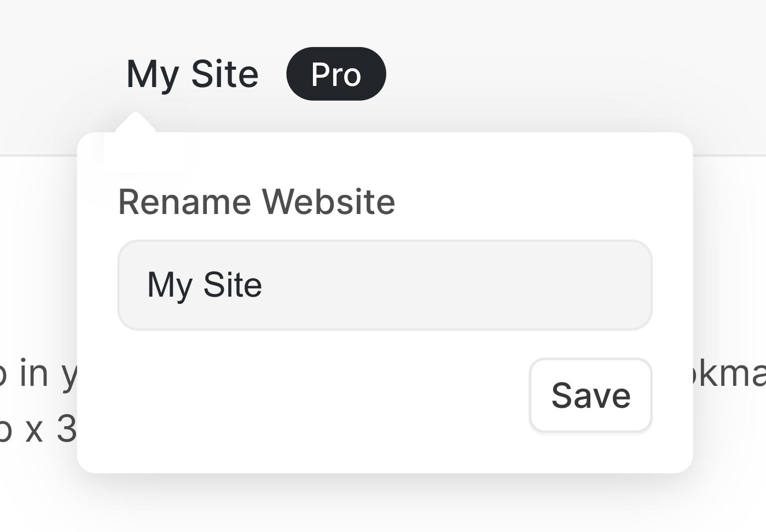Click the word "My" inside the input
Viewport: 766px width, 532px height.
(x=170, y=285)
